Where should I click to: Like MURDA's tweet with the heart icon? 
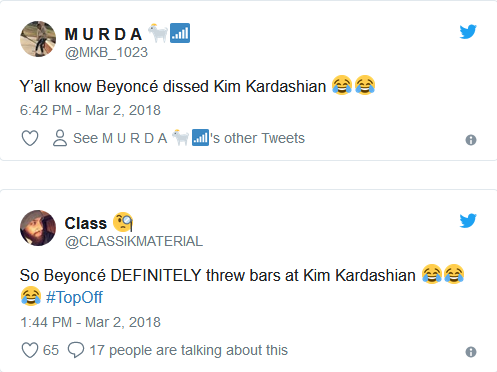pyautogui.click(x=30, y=138)
